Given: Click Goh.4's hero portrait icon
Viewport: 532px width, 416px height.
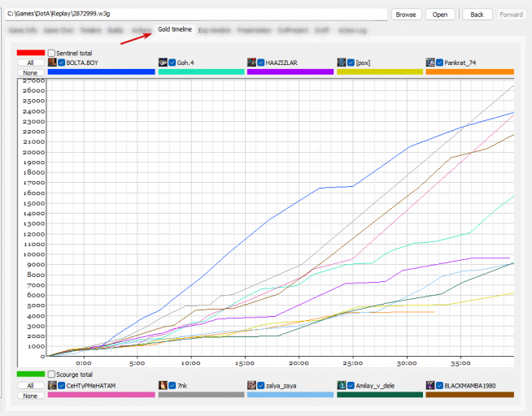Looking at the screenshot, I should [x=163, y=63].
